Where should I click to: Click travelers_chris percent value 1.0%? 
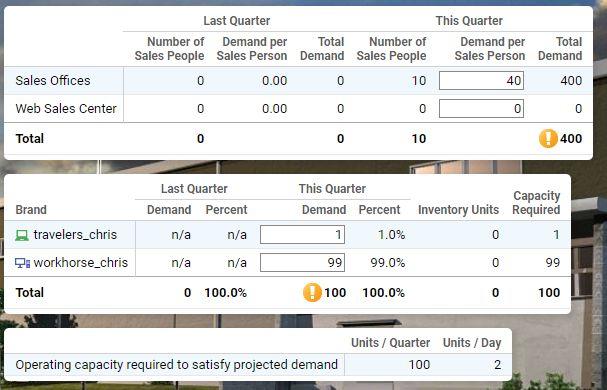pyautogui.click(x=391, y=235)
